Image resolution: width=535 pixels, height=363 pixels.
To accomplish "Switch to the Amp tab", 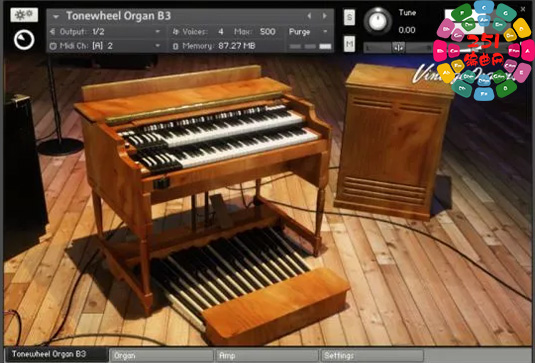I will (267, 355).
